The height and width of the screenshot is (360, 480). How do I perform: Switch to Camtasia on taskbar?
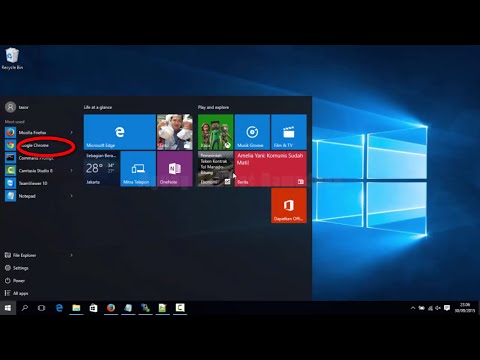(180, 308)
